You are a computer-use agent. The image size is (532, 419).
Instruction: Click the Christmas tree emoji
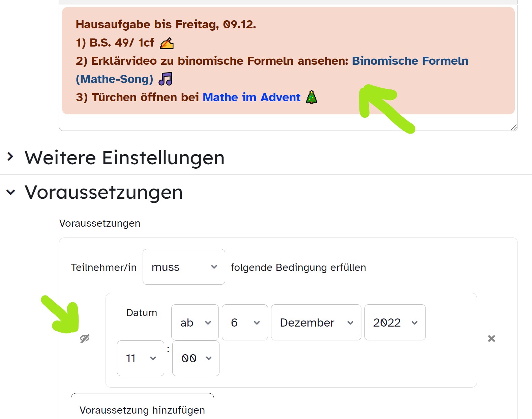pyautogui.click(x=312, y=97)
